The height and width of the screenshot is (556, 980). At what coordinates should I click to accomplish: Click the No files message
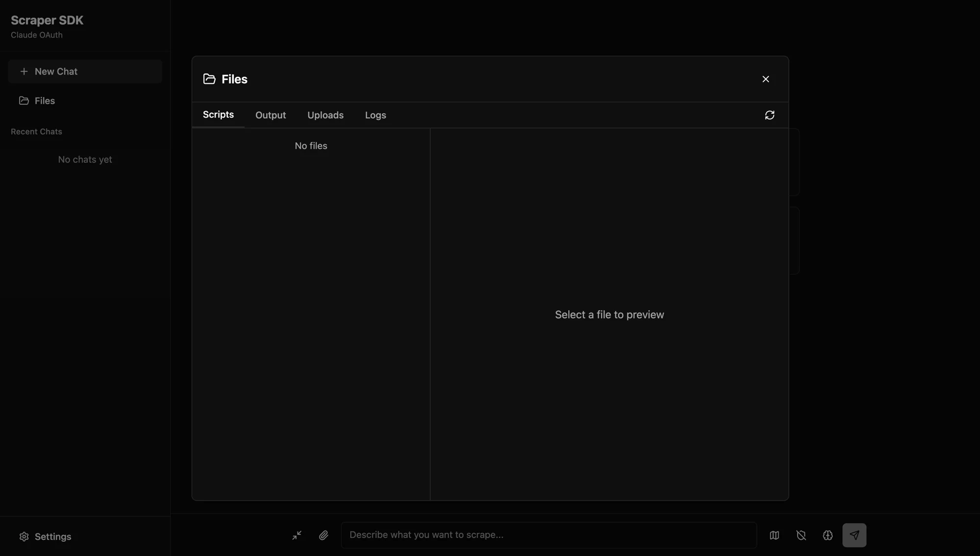click(311, 146)
